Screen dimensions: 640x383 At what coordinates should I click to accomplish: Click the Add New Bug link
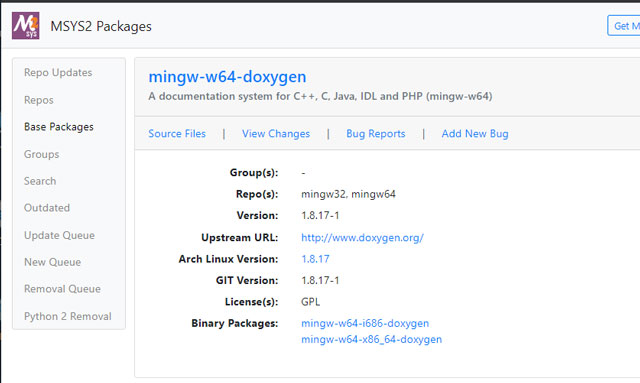pyautogui.click(x=475, y=134)
